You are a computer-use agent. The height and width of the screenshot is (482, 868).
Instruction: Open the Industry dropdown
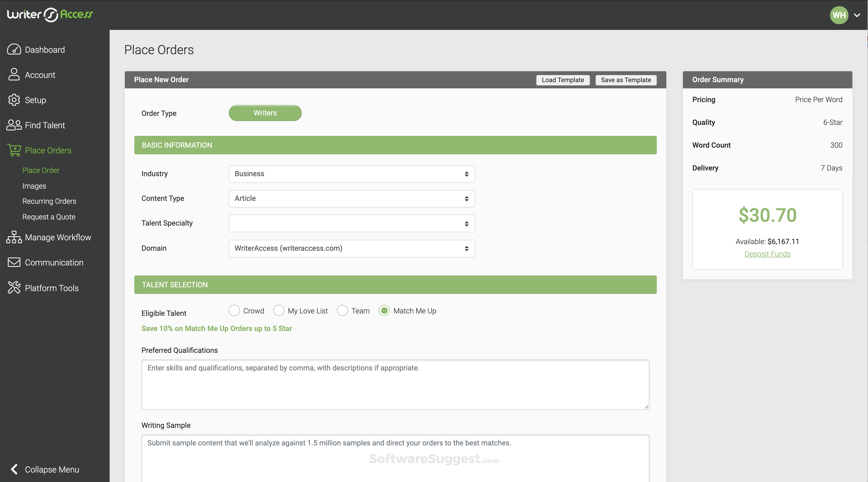pyautogui.click(x=351, y=174)
